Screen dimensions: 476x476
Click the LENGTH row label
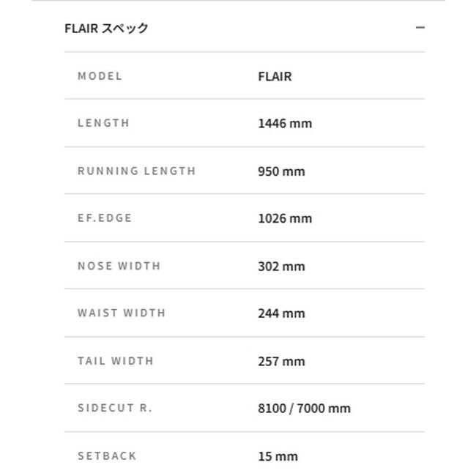pos(103,123)
